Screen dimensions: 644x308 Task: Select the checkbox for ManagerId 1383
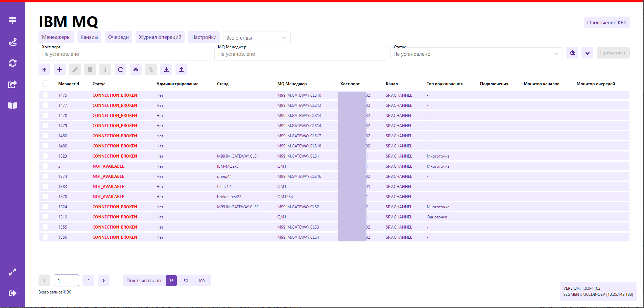point(45,187)
